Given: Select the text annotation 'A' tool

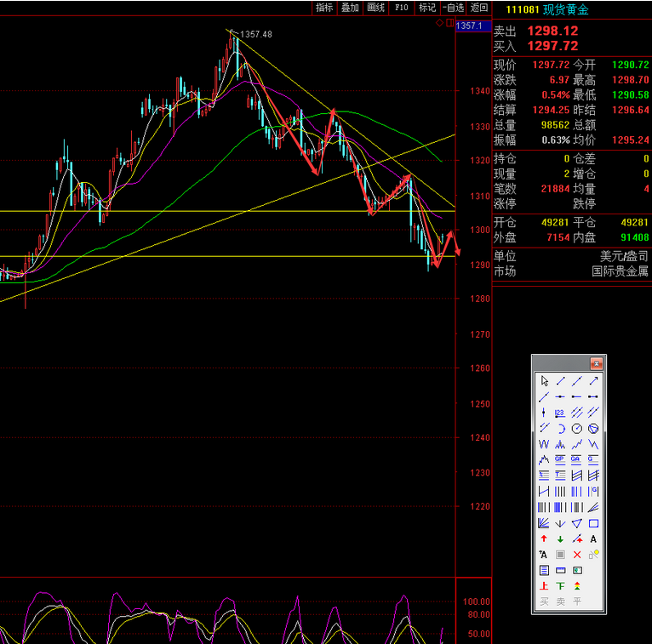Looking at the screenshot, I should pyautogui.click(x=593, y=539).
